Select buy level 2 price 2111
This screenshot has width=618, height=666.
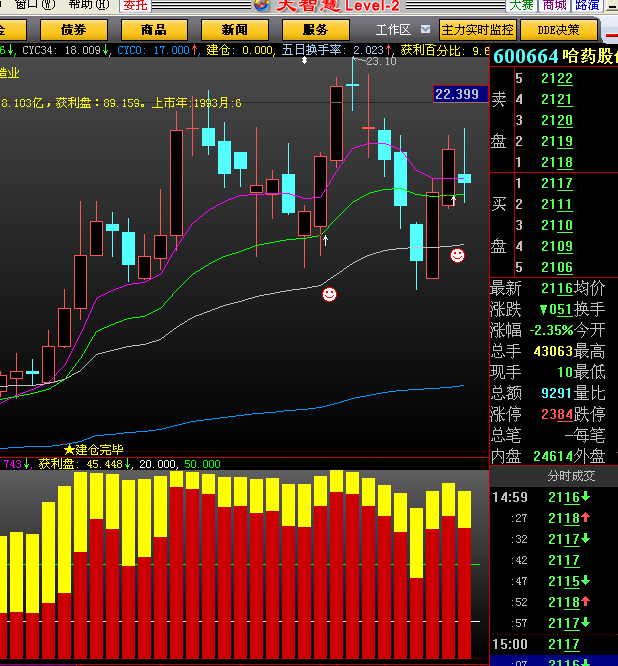[557, 204]
